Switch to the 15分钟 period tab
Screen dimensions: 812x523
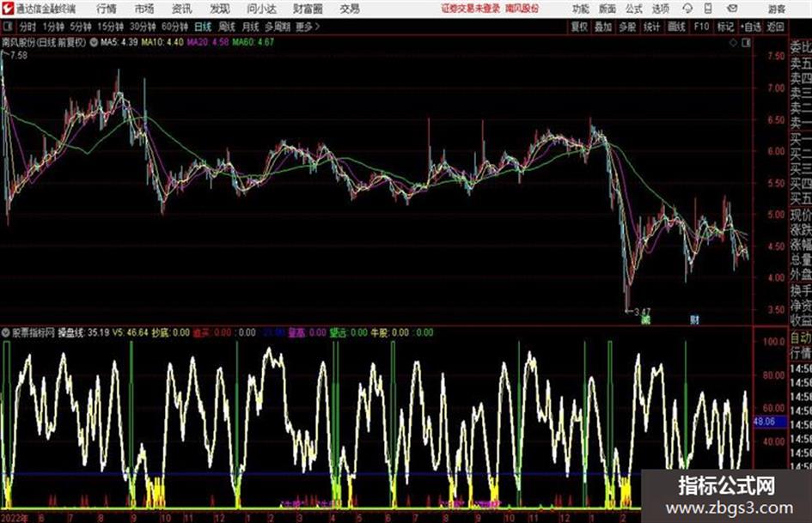[x=111, y=27]
